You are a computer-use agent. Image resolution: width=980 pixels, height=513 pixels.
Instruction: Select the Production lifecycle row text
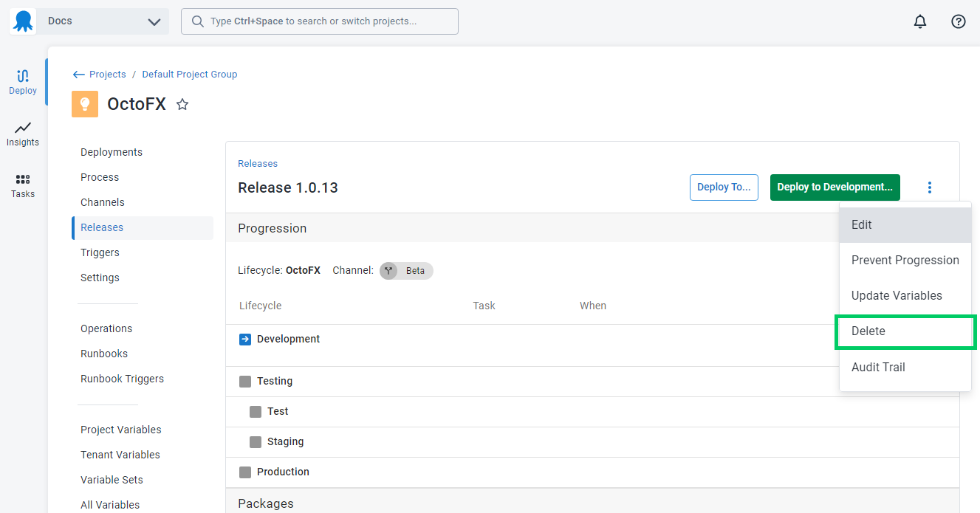tap(283, 472)
